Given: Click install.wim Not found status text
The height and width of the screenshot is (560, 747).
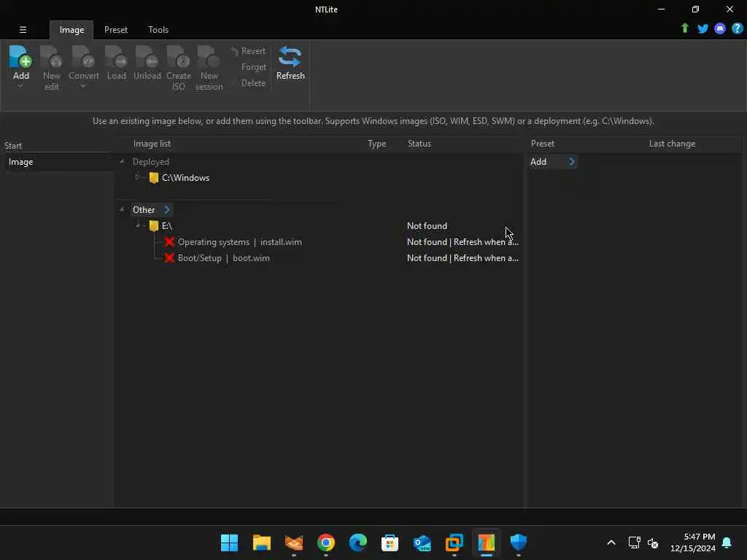Looking at the screenshot, I should coord(462,242).
